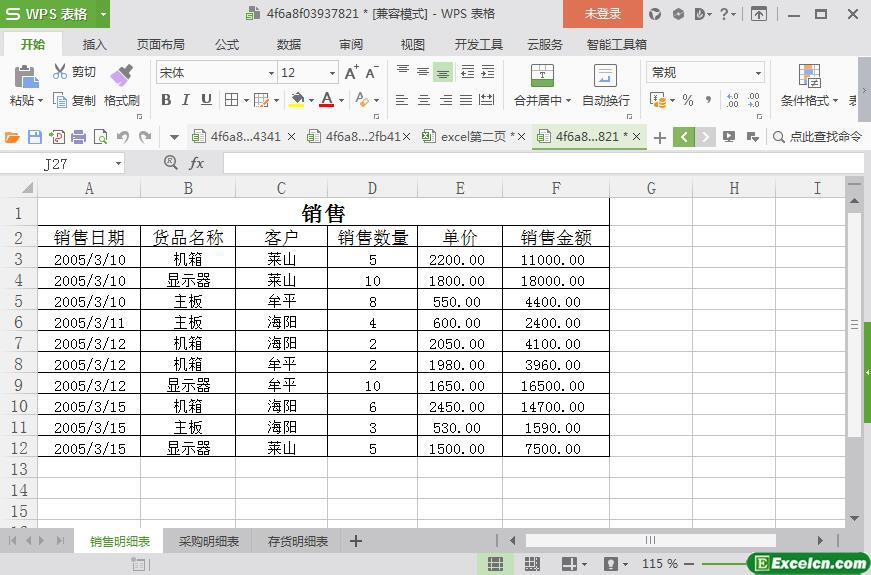871x575 pixels.
Task: Click the Cut (剪切) scissors icon
Action: [x=60, y=72]
